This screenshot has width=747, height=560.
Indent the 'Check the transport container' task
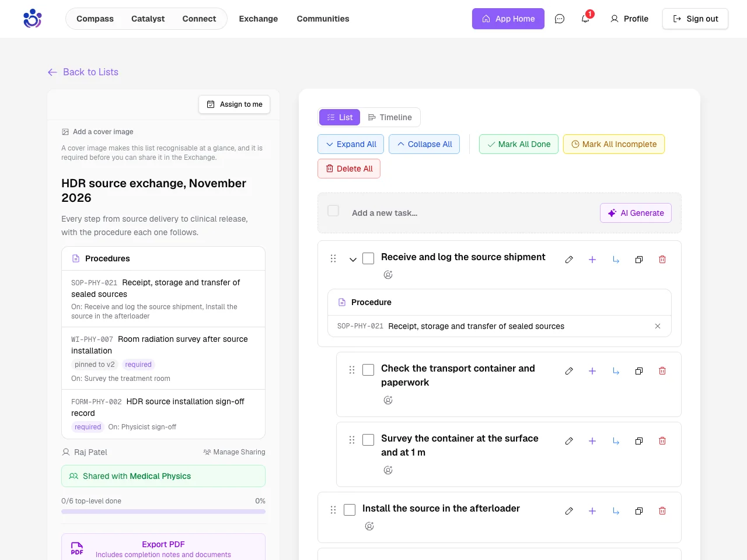pyautogui.click(x=616, y=371)
